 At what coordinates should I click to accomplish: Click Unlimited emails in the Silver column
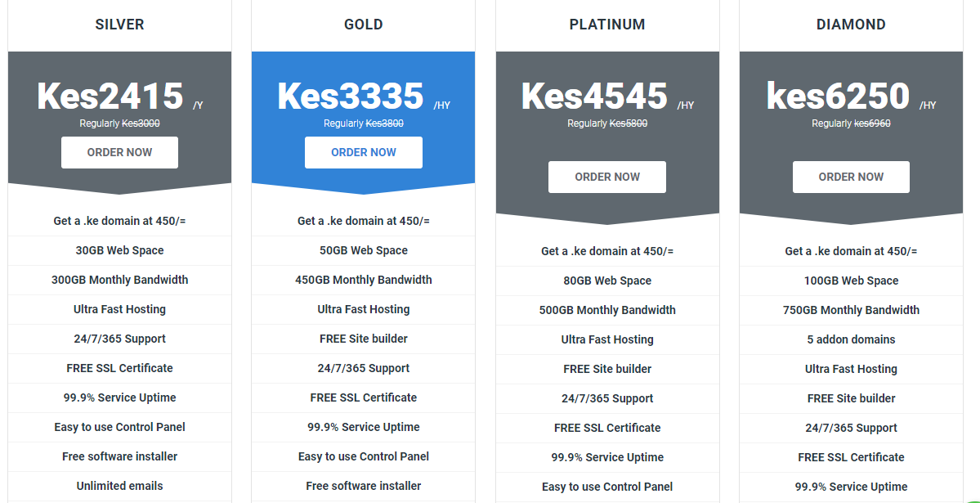(x=119, y=486)
